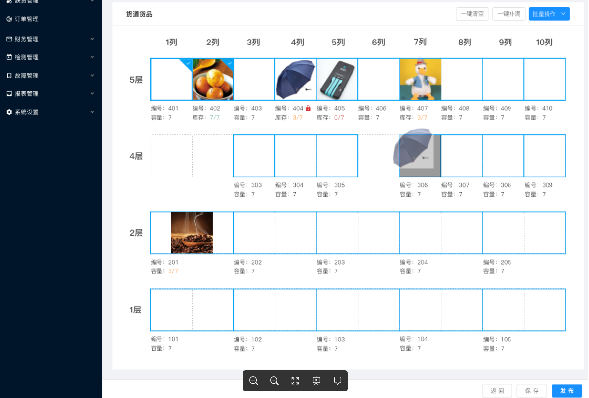Click the 财务管理 wallet icon
Viewport: 589px width, 398px height.
pos(9,39)
